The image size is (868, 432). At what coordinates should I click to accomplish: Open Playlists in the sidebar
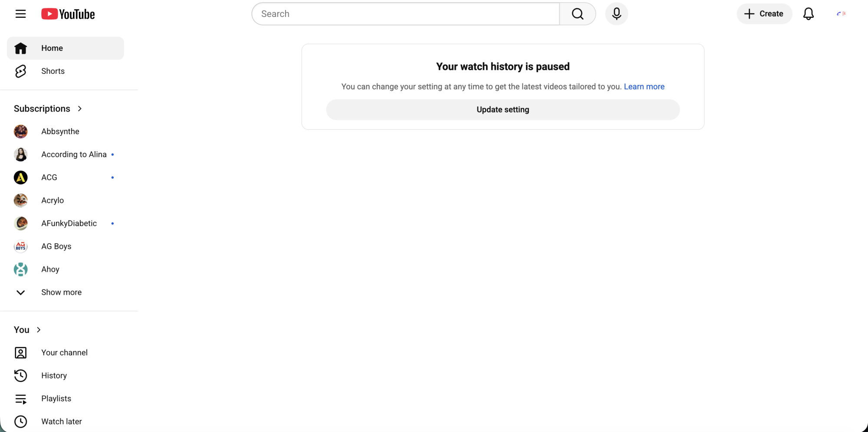tap(56, 399)
